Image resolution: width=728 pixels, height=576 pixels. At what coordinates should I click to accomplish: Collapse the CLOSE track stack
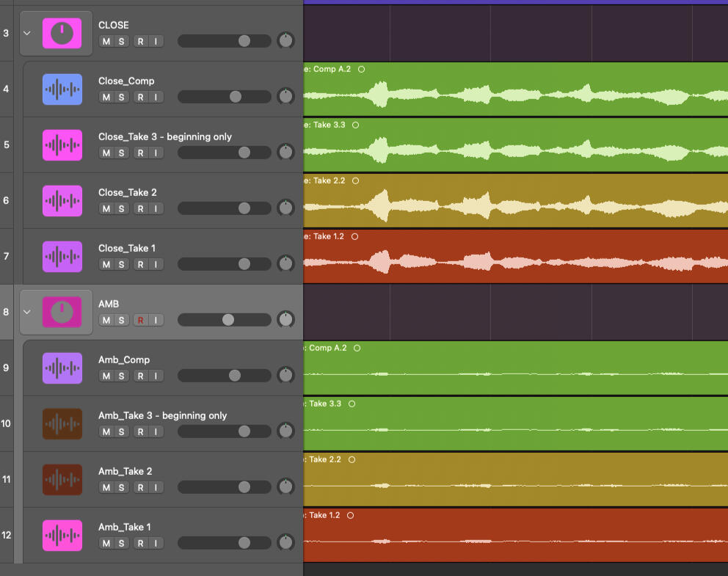(x=28, y=33)
